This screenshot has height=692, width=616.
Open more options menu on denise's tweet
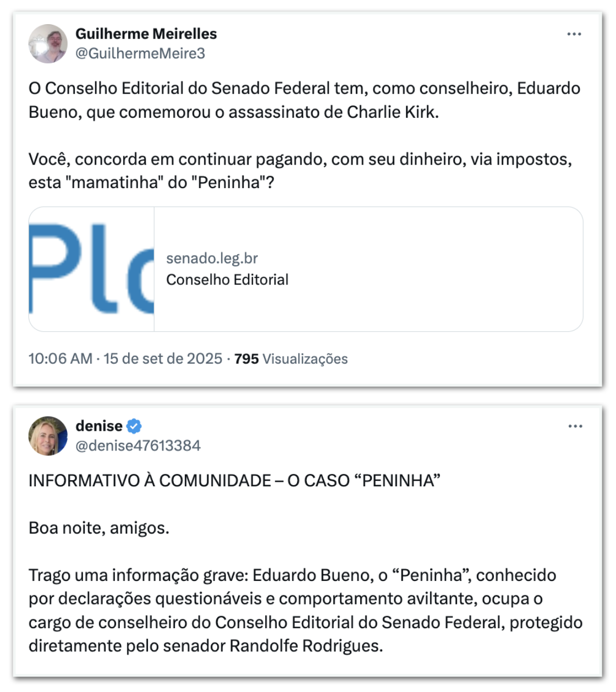575,426
